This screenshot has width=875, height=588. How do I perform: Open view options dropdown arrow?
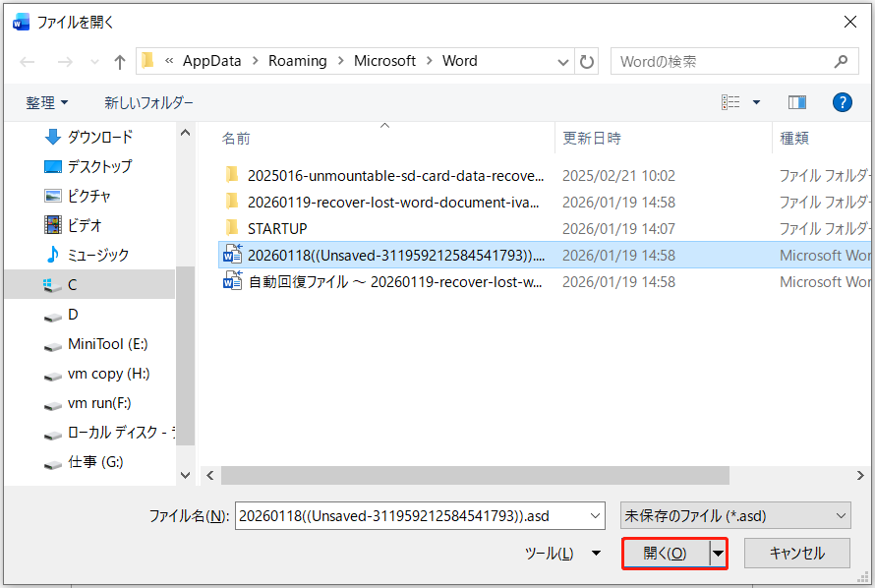(756, 102)
